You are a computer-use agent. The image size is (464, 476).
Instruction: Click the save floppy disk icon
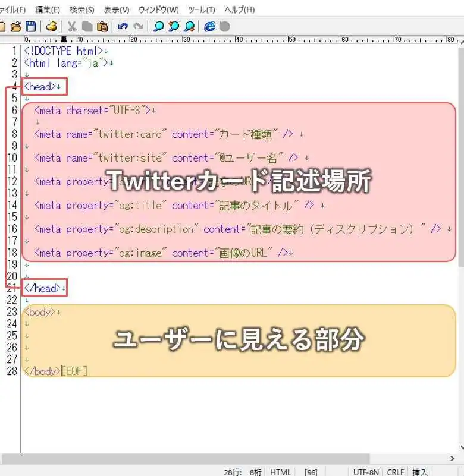coord(31,27)
